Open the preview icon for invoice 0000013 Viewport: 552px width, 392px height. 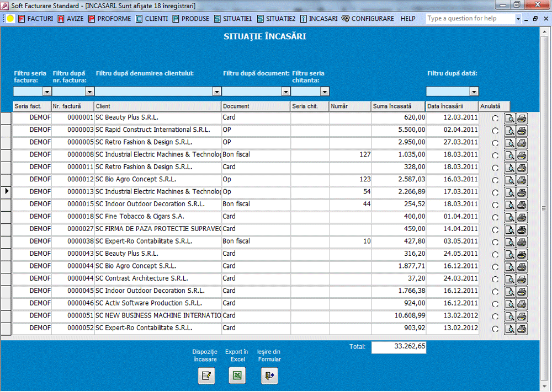point(509,192)
